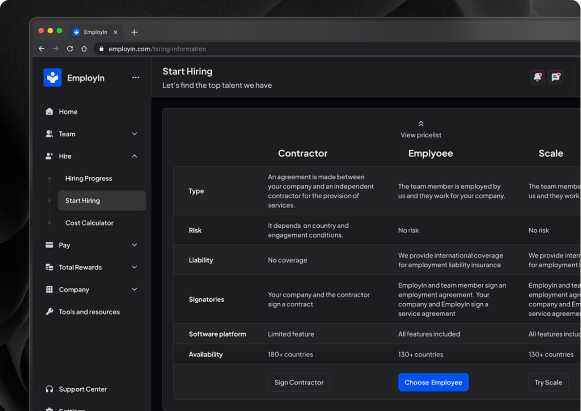Select Hiring Progress in the sidebar
Viewport: 581px width, 411px height.
(89, 178)
